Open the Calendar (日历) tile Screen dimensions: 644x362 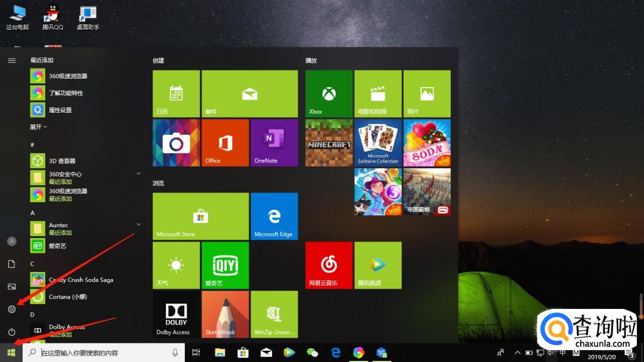[x=176, y=94]
